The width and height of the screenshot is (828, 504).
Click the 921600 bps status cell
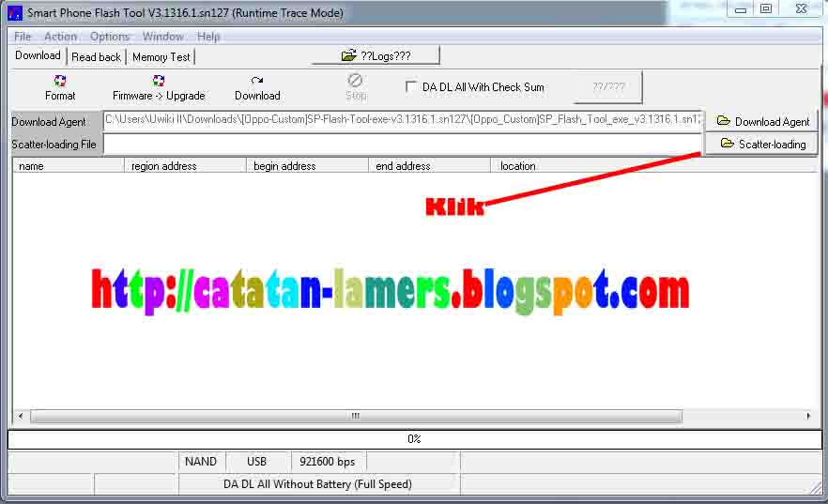328,462
